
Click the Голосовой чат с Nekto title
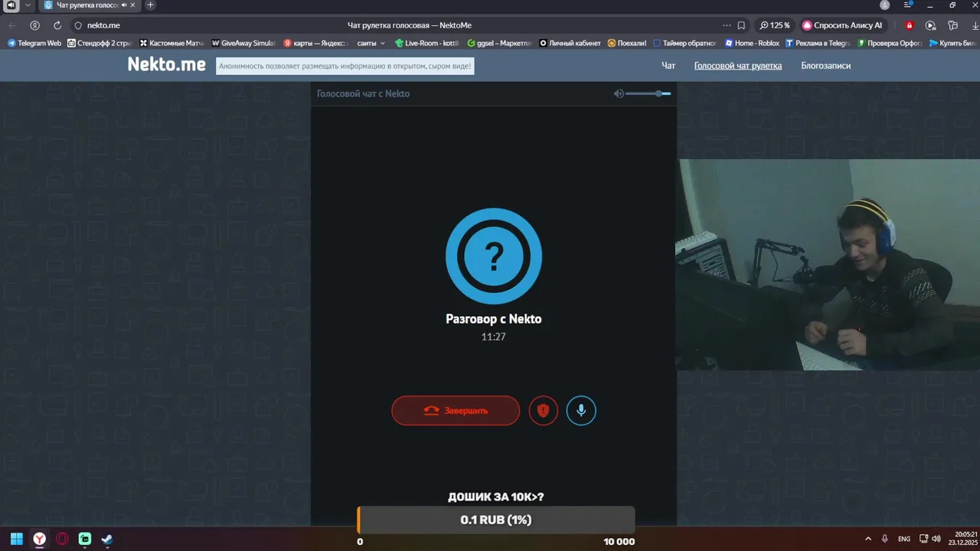[364, 93]
